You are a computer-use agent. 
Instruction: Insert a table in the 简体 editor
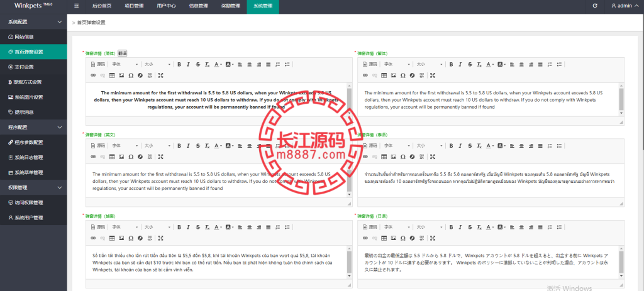tap(112, 75)
